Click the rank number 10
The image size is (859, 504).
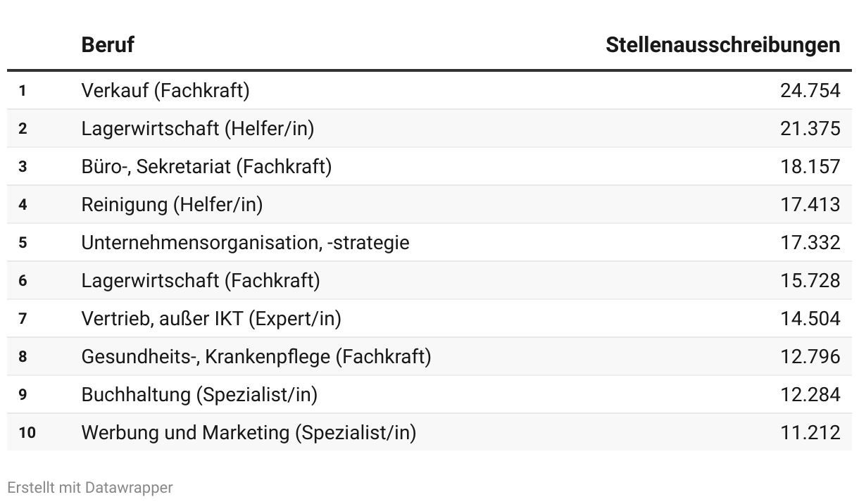point(27,432)
